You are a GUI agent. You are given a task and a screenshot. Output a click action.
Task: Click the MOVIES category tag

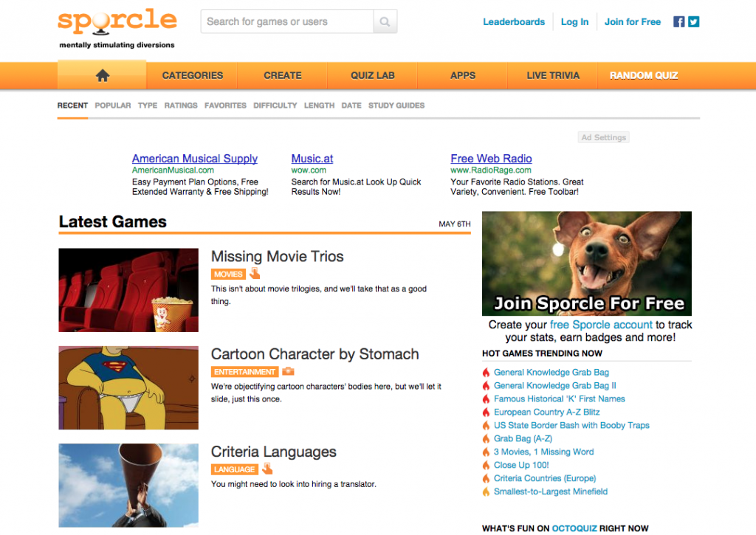tap(228, 275)
